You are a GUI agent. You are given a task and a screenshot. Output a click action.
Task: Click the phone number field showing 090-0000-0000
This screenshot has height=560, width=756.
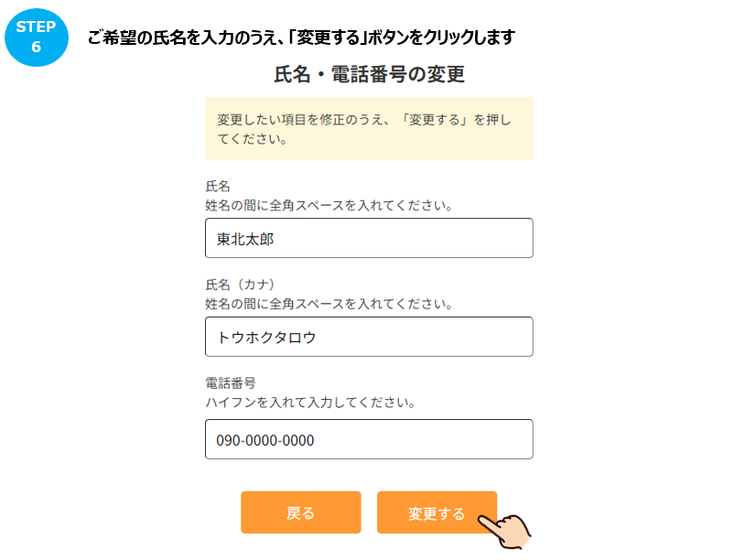click(369, 439)
